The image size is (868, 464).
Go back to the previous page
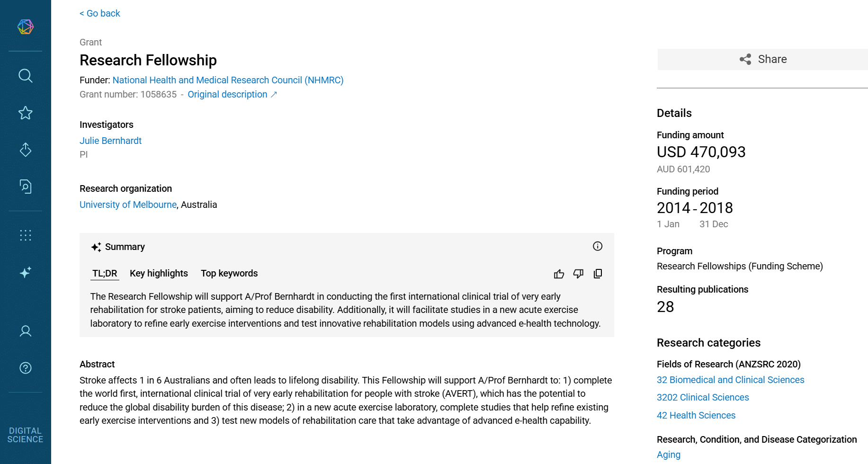(100, 13)
